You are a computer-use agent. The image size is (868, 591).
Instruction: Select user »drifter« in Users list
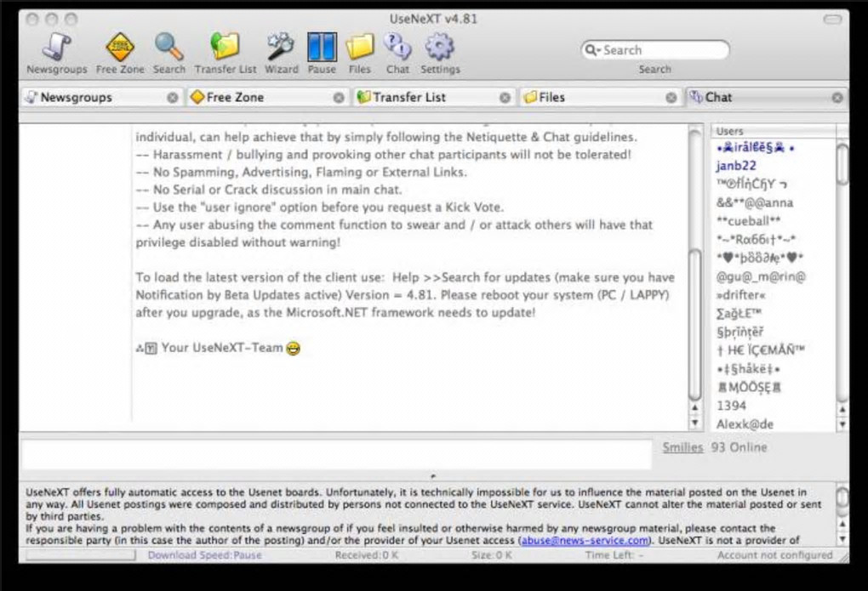(740, 295)
